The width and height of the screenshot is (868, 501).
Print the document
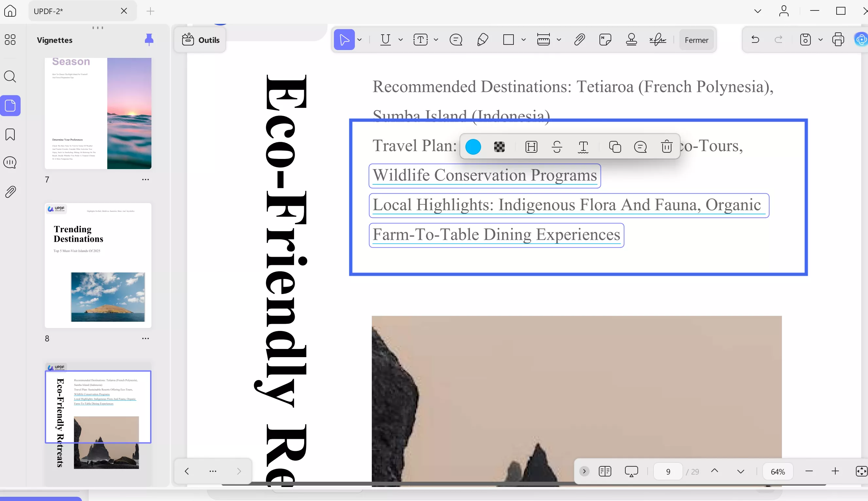tap(838, 40)
